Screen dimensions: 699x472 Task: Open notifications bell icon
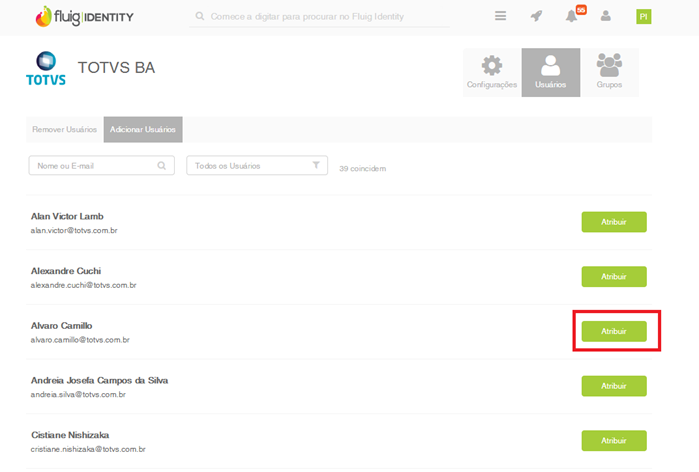point(571,16)
